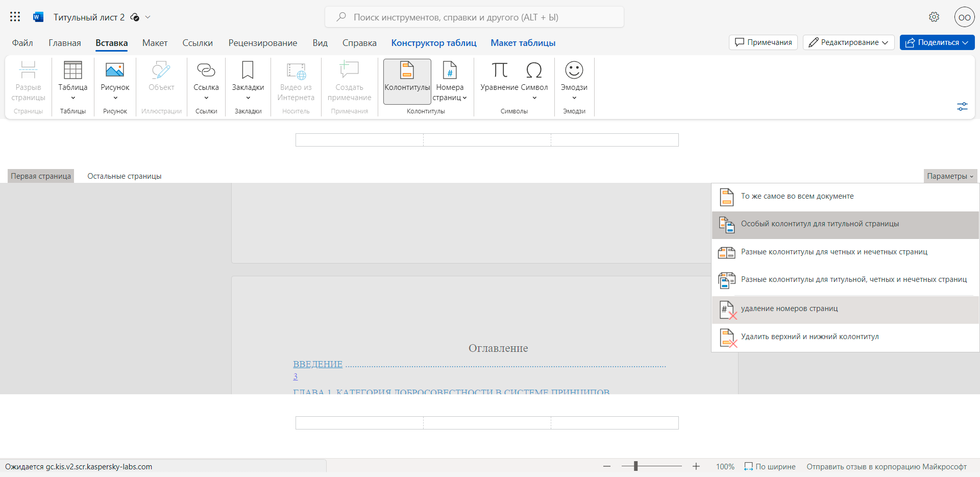This screenshot has width=980, height=477.
Task: Open the Макет таблицы tab
Action: [x=523, y=43]
